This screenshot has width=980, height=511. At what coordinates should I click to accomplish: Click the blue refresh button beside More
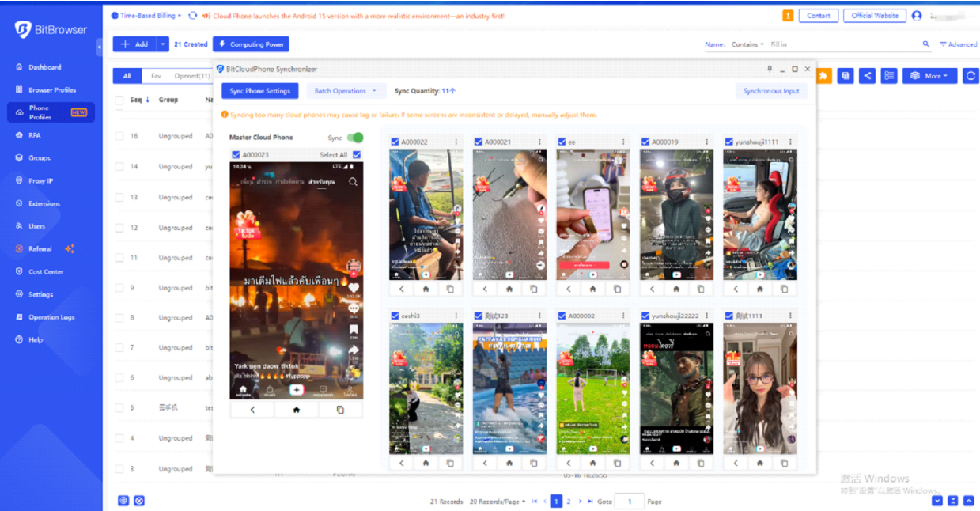pos(971,76)
